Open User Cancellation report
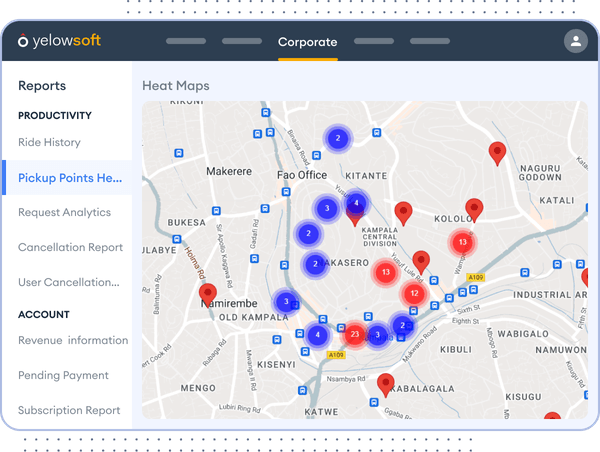This screenshot has height=452, width=600. 69,282
